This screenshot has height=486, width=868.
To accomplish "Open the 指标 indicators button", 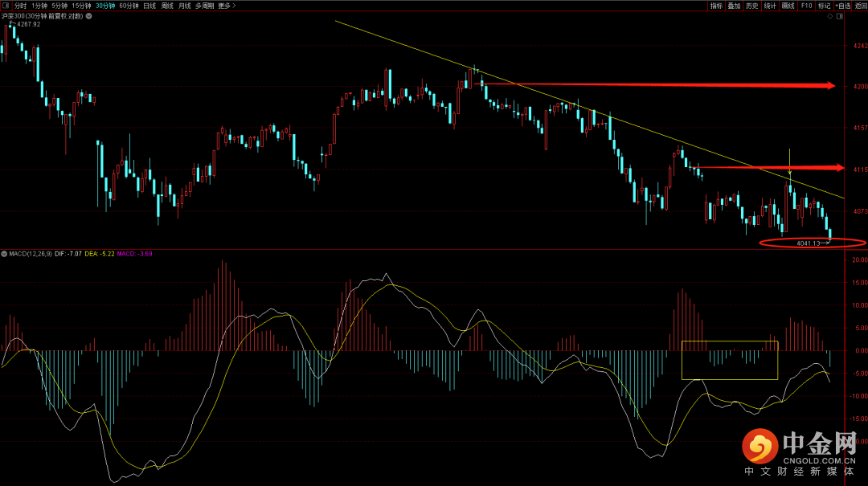I will click(716, 6).
